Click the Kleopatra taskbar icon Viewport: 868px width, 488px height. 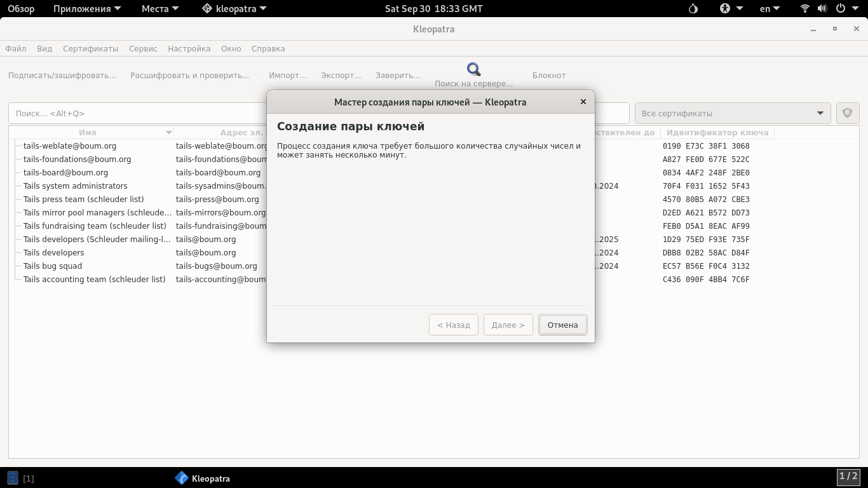[x=182, y=478]
